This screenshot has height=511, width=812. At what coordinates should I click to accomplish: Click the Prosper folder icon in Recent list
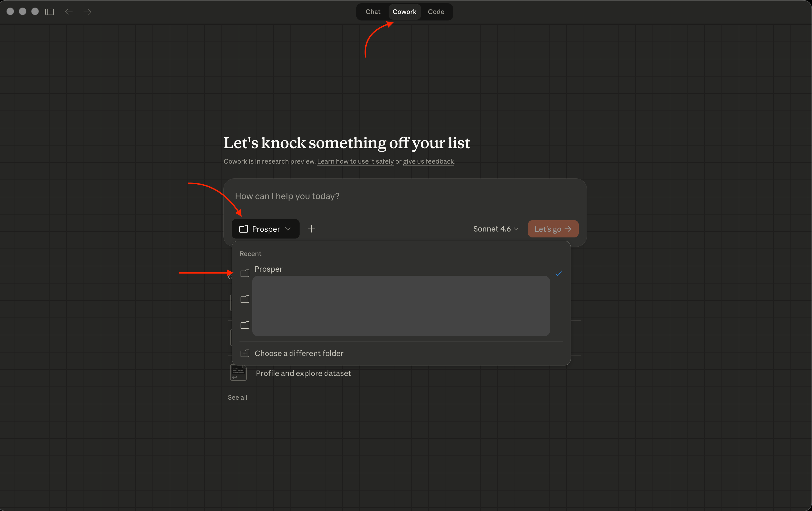pos(245,273)
